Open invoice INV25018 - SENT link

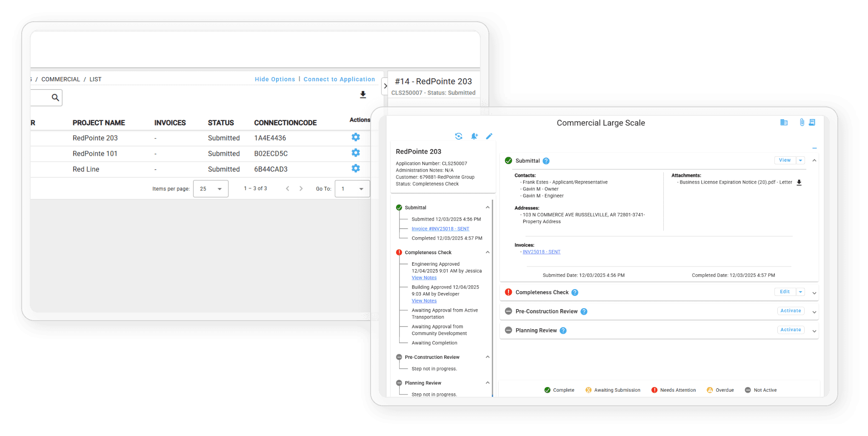point(541,252)
